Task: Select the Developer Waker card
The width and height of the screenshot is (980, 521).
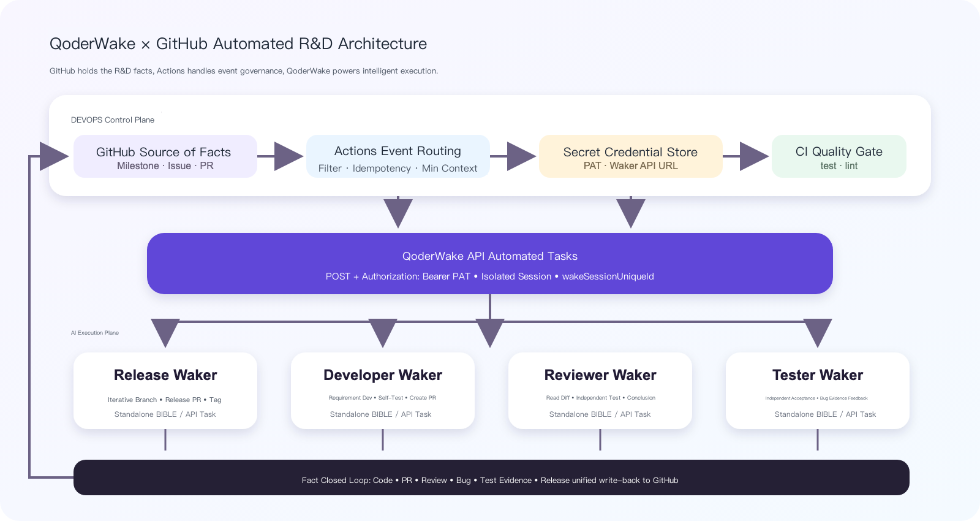Action: 383,390
